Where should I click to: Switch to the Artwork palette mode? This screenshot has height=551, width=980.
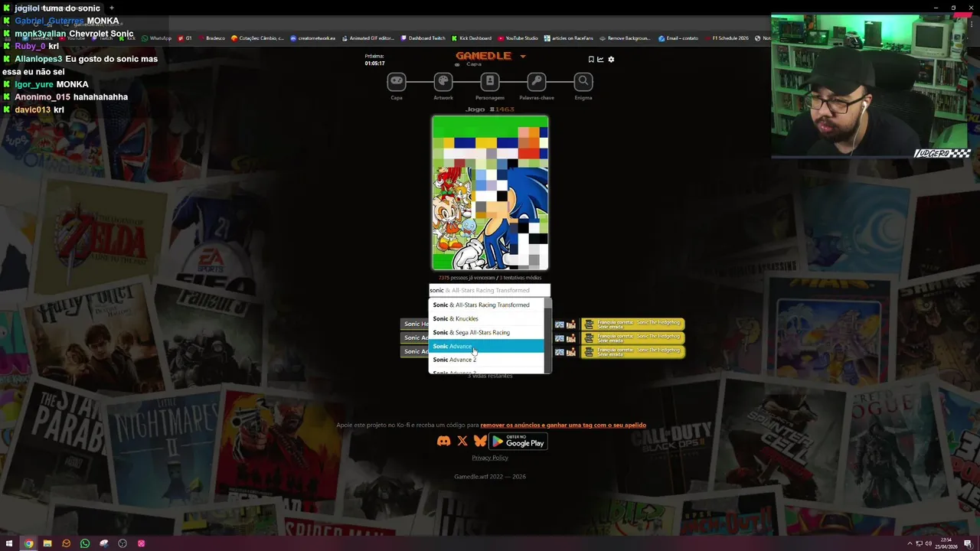coord(443,81)
